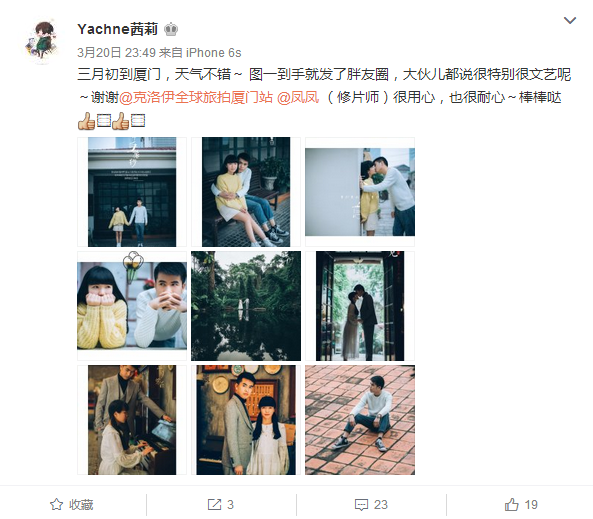Open Yachne茜莉's profile avatar
Viewport: 593px width, 519px height.
pyautogui.click(x=42, y=40)
